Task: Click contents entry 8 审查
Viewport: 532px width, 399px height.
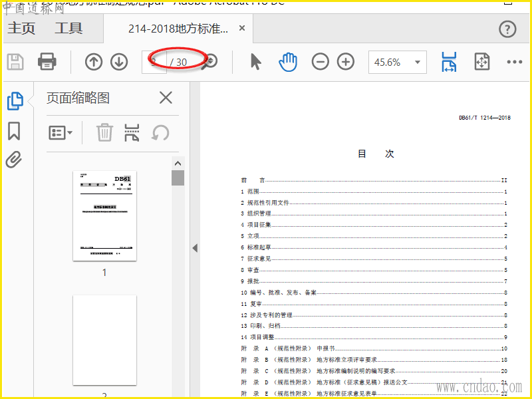Action: (x=374, y=270)
